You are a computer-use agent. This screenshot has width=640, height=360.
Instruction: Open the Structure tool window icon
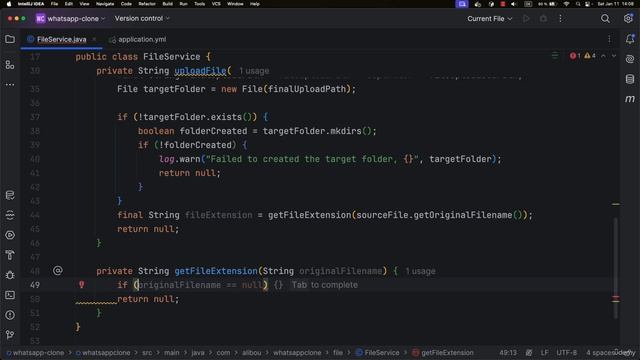point(10,64)
